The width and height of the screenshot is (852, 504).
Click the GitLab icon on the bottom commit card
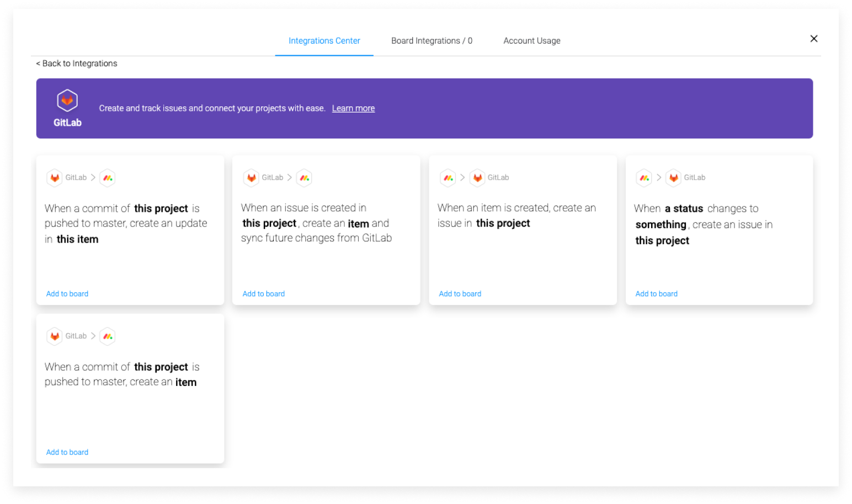pyautogui.click(x=54, y=336)
